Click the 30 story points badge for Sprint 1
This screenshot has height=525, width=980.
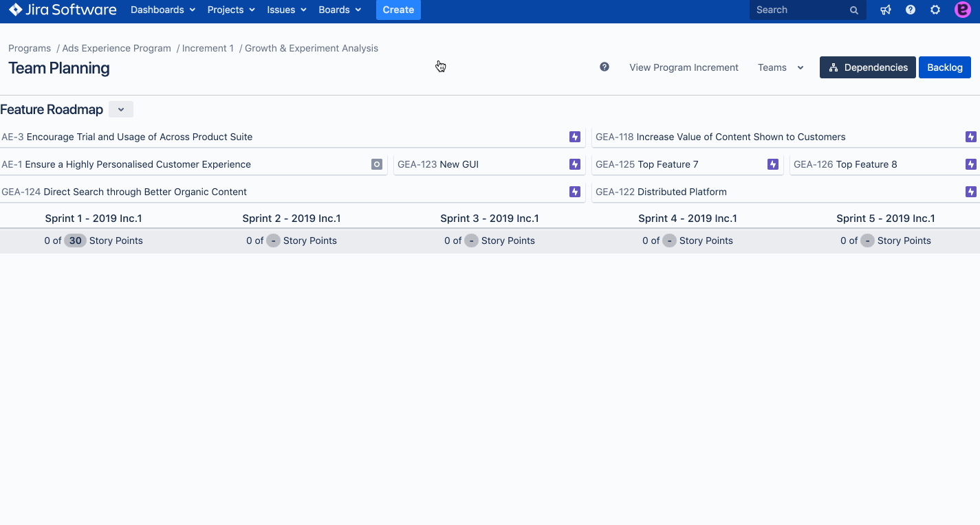pos(75,241)
